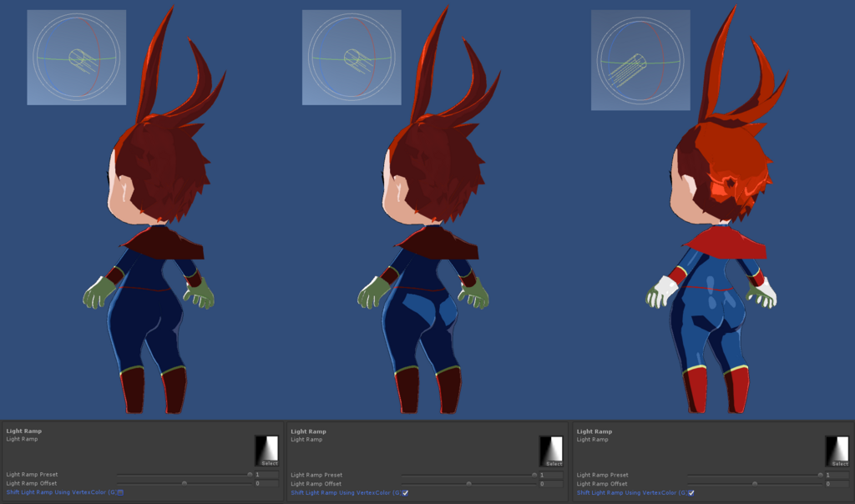Click the Light Ramp Offset value field in the right inspector
Screen dimensions: 855x504
837,484
